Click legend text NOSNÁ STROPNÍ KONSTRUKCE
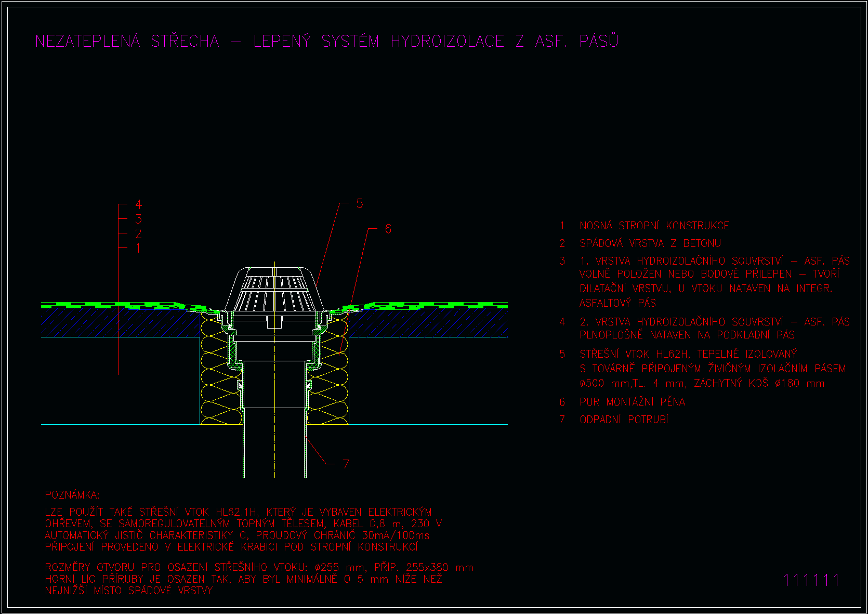 [654, 226]
